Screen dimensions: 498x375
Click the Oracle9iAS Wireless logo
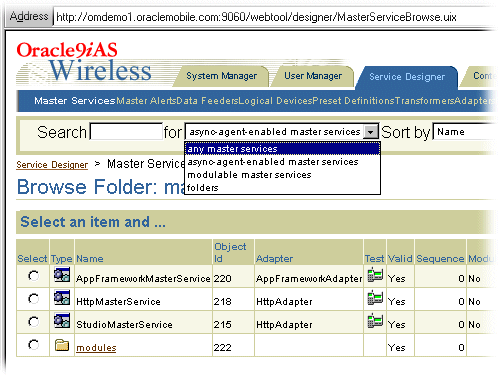tap(84, 62)
